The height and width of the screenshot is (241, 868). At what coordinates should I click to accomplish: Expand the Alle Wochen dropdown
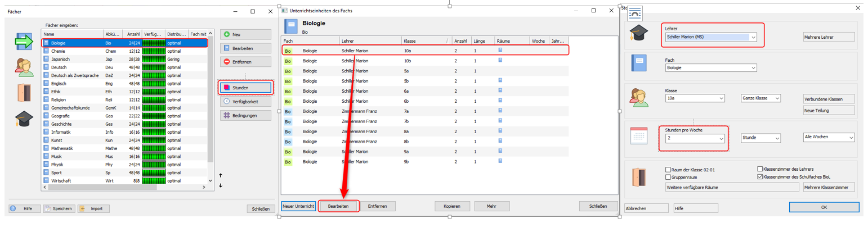tap(851, 138)
